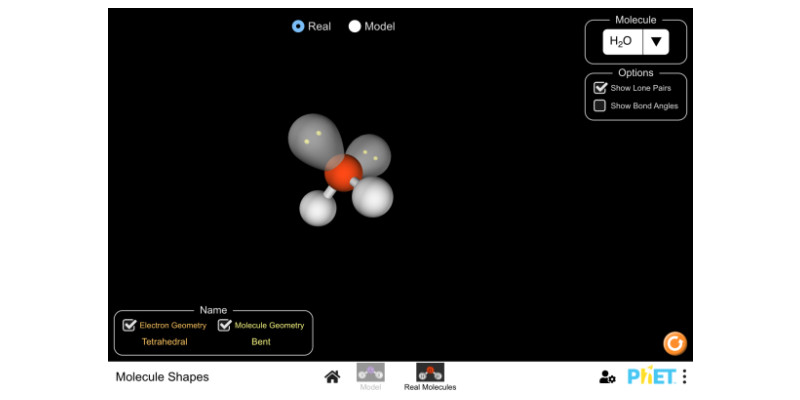Switch to the Model screen icon

tap(370, 375)
